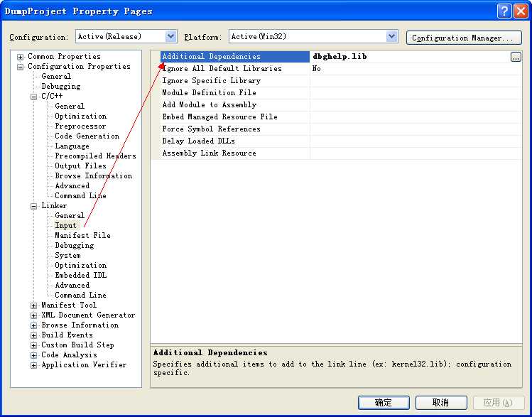Select Module Definition File property
532x417 pixels.
pyautogui.click(x=235, y=92)
